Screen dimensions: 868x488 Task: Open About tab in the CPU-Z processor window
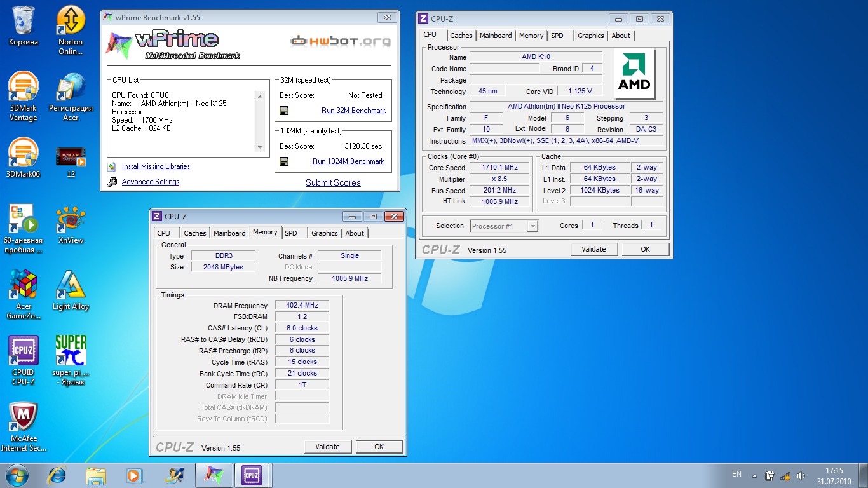621,36
